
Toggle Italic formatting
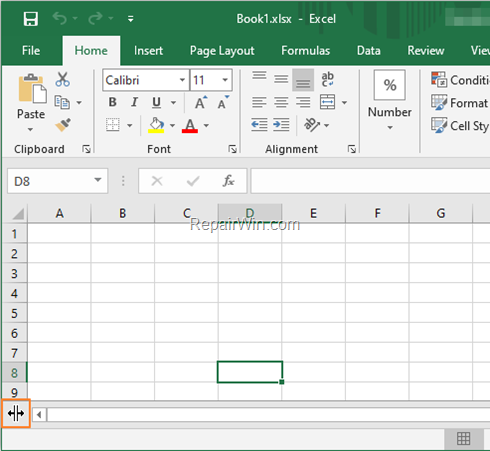[134, 102]
